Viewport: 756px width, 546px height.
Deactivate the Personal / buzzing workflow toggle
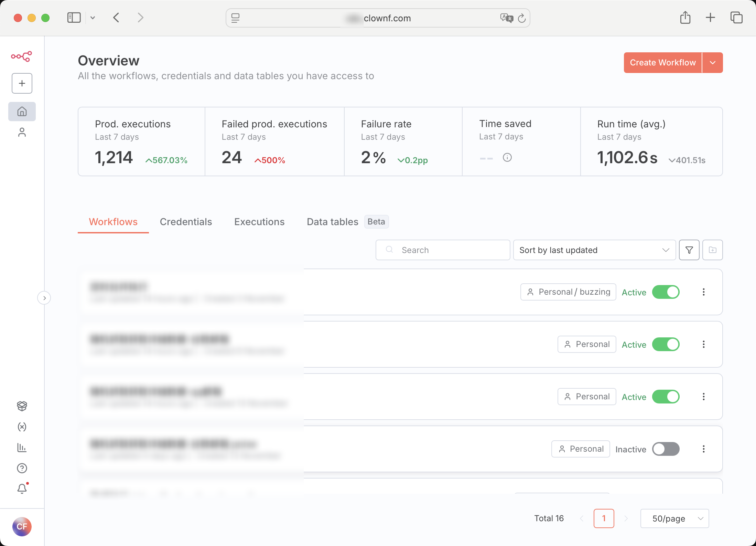point(666,292)
